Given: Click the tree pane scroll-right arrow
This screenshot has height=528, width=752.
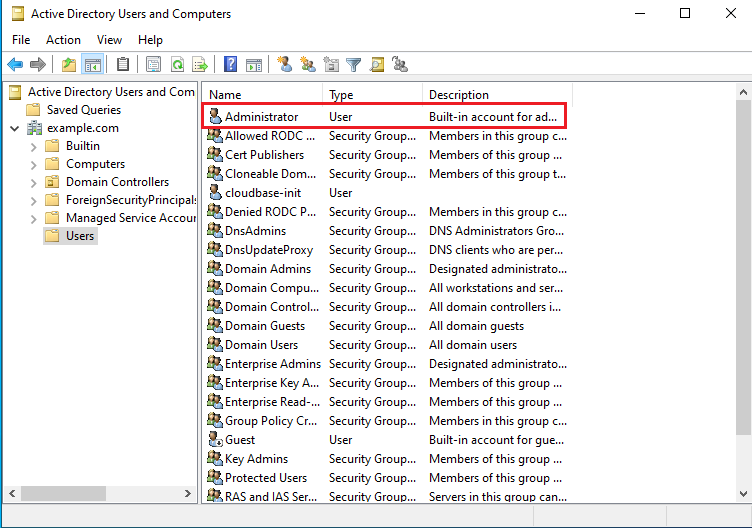Looking at the screenshot, I should click(188, 493).
